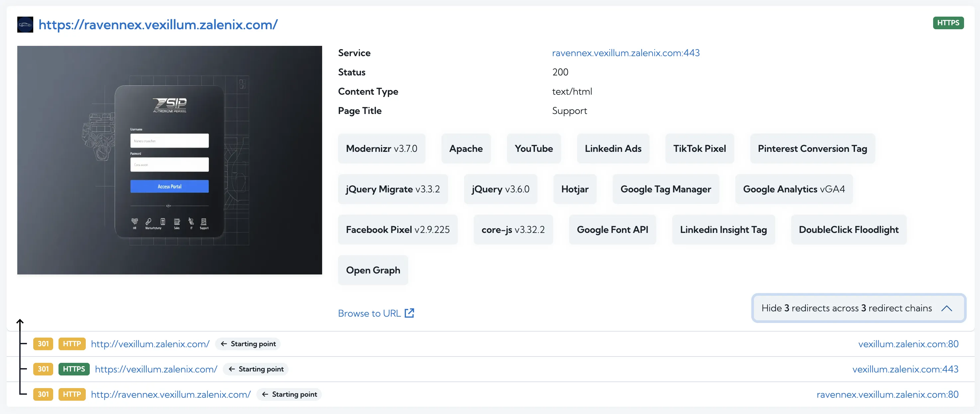Viewport: 980px width, 414px height.
Task: Click the vexillum.zalenix.com:80 service link
Action: coord(908,344)
